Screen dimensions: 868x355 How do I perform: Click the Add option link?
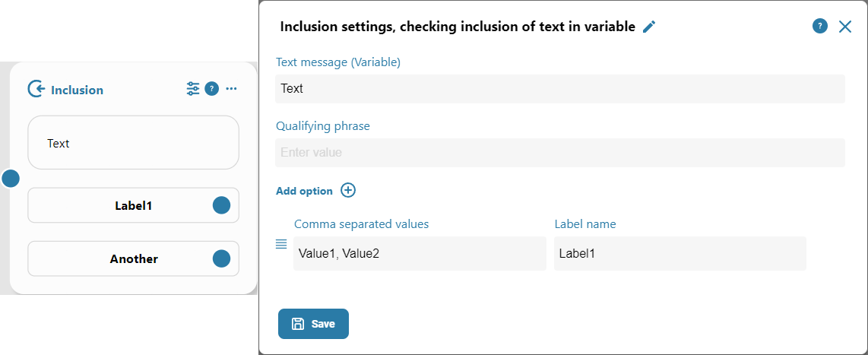pyautogui.click(x=304, y=191)
